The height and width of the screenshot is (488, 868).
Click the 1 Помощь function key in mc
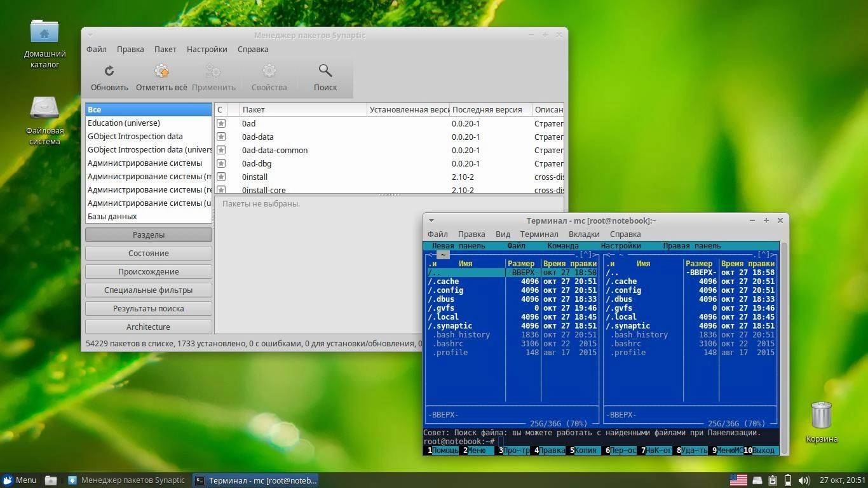pyautogui.click(x=443, y=451)
